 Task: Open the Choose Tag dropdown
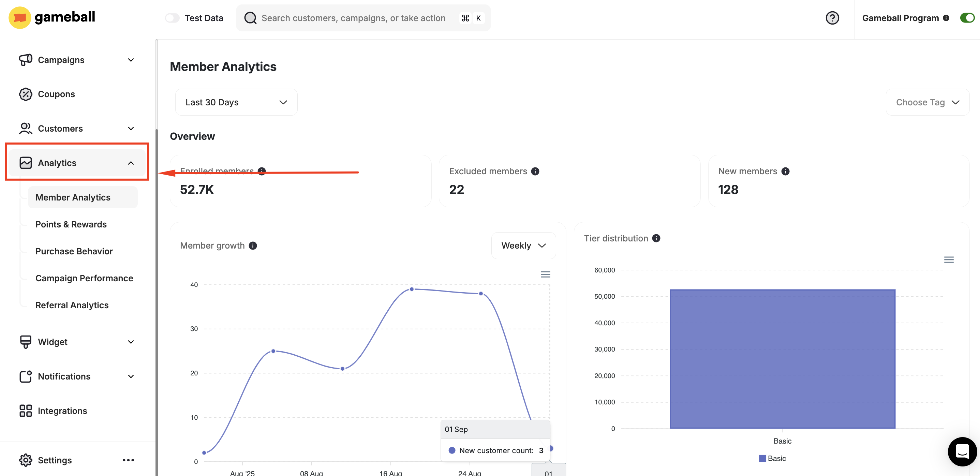(927, 102)
